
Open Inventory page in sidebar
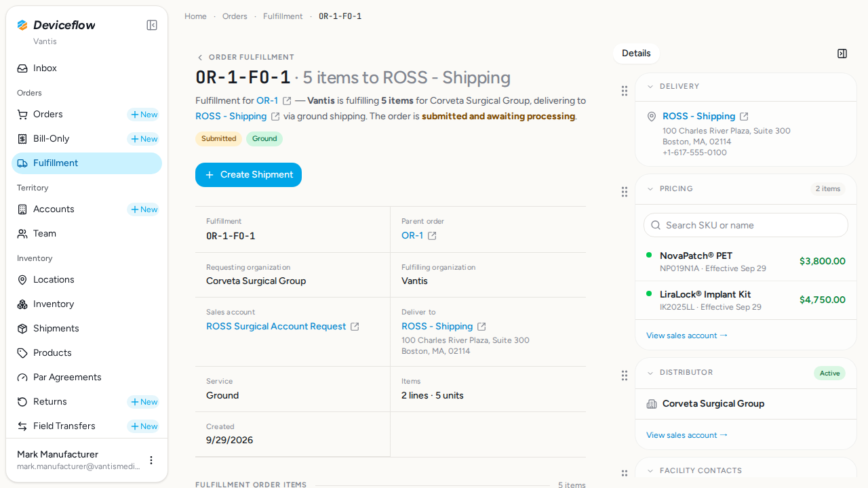coord(87,304)
